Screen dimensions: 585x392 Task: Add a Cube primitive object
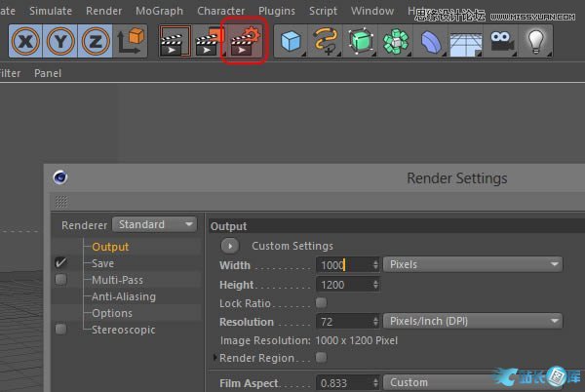(x=291, y=40)
